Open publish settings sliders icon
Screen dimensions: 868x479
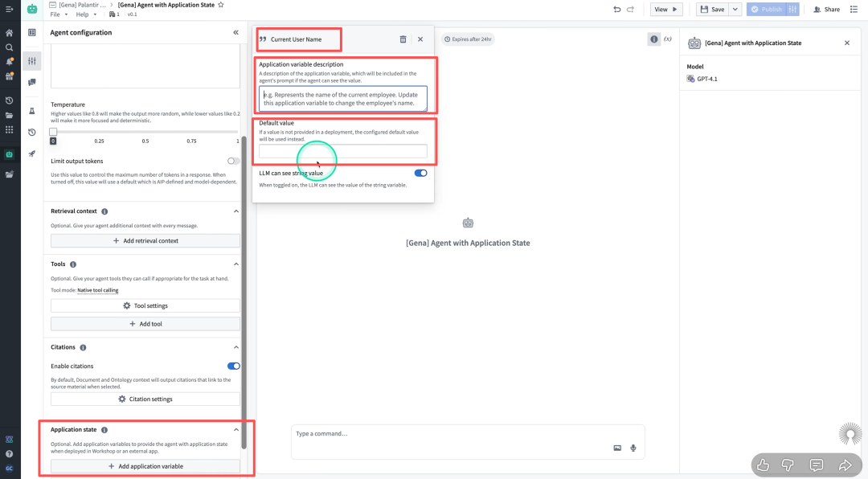pyautogui.click(x=792, y=10)
